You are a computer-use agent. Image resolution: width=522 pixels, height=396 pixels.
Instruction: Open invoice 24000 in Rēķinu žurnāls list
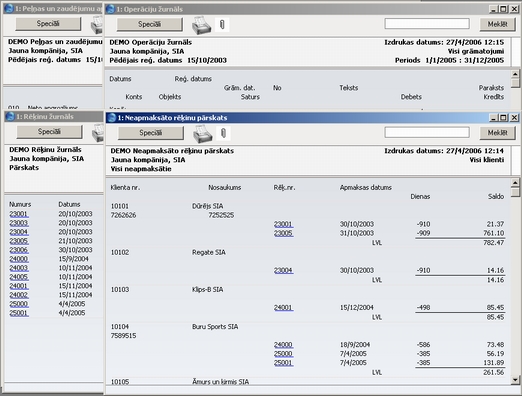[x=19, y=259]
